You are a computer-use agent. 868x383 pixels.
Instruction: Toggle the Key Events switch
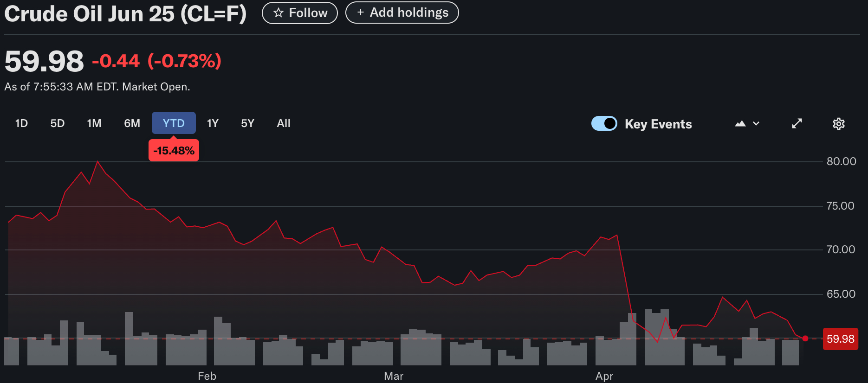604,124
